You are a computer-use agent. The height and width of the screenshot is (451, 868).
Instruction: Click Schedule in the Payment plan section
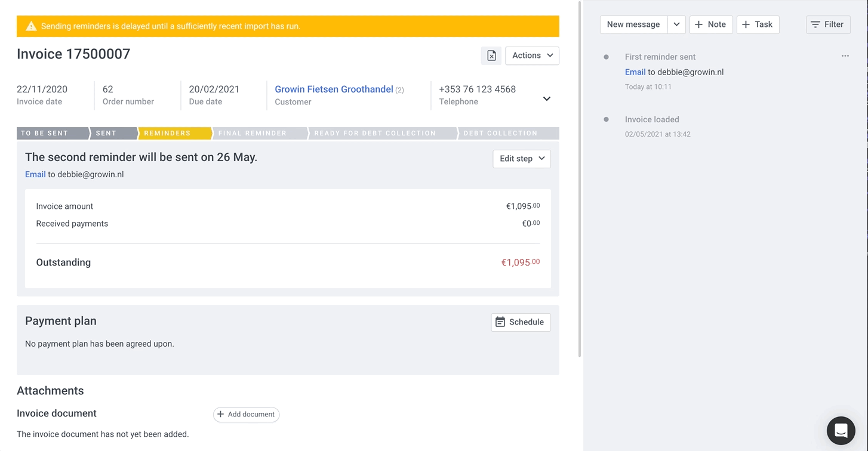(x=520, y=322)
